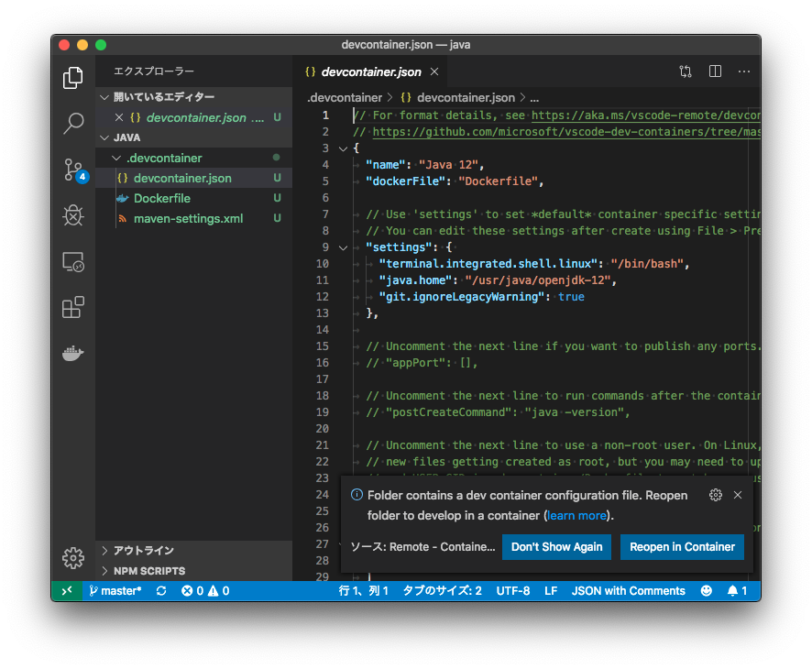
Task: Open the Explorer view in activity bar
Action: pyautogui.click(x=73, y=78)
